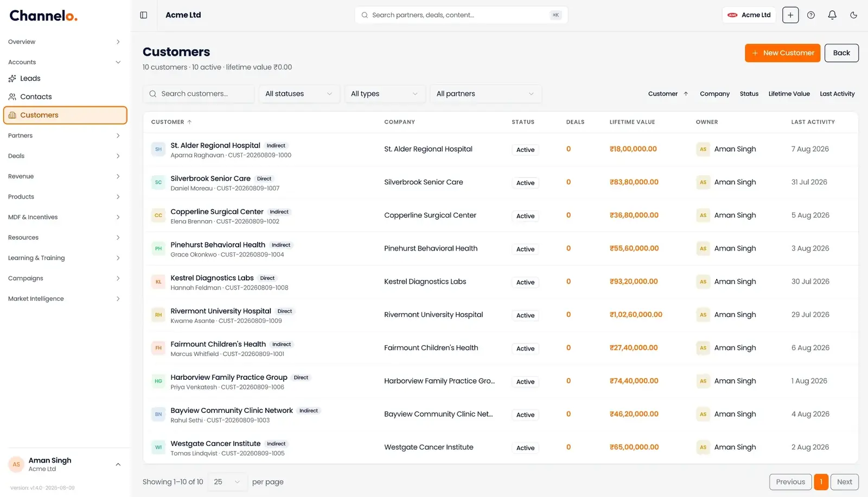Sort by Last Activity in the sort bar
The image size is (868, 497).
click(x=837, y=94)
